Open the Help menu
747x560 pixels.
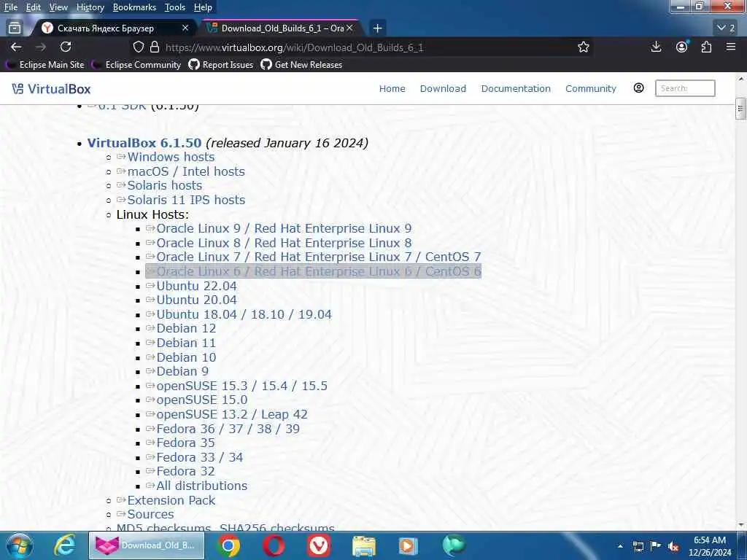pyautogui.click(x=203, y=7)
